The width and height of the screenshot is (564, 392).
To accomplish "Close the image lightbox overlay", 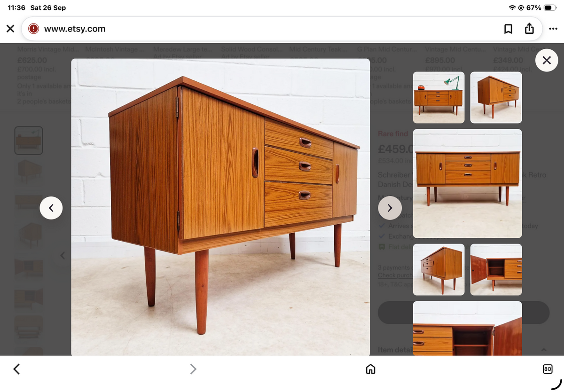I will point(547,60).
